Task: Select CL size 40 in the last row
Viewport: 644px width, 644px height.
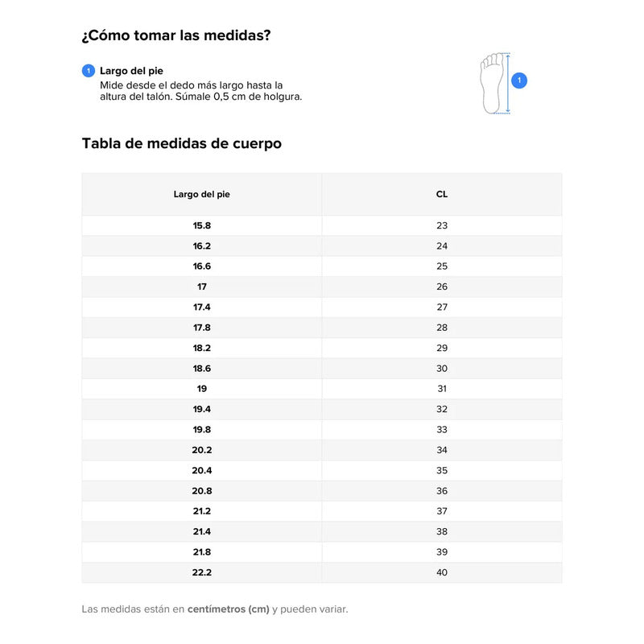Action: (442, 572)
